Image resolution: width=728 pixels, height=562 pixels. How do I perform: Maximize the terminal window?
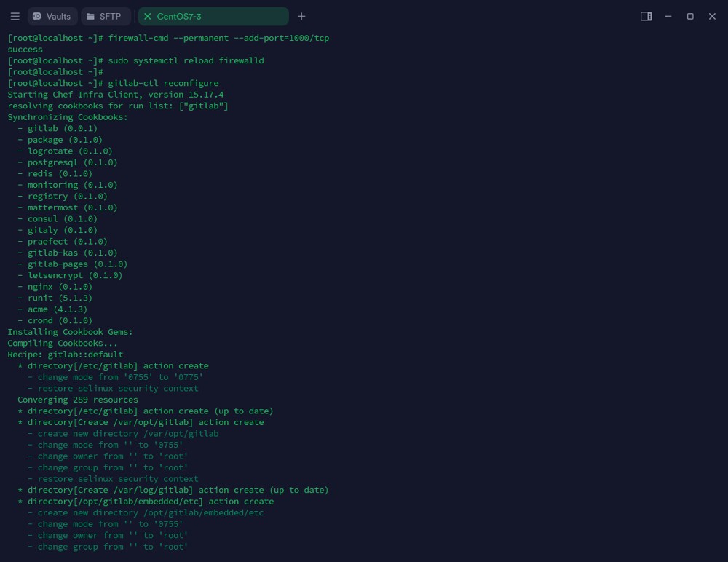pos(690,17)
